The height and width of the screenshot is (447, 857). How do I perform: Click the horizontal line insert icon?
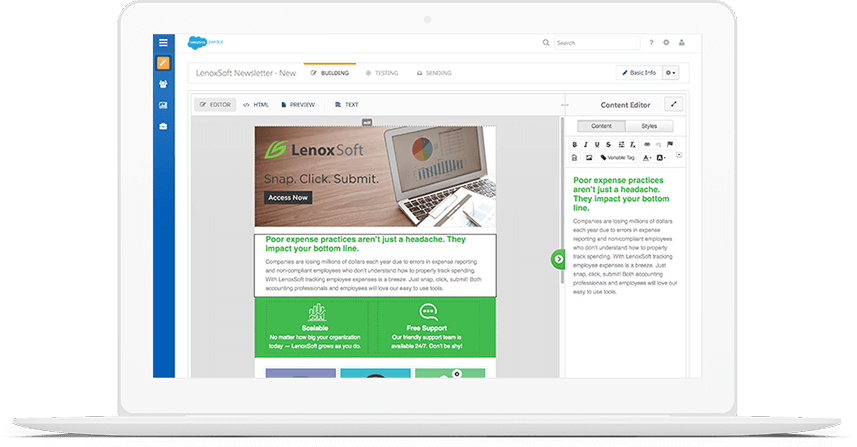coord(621,145)
